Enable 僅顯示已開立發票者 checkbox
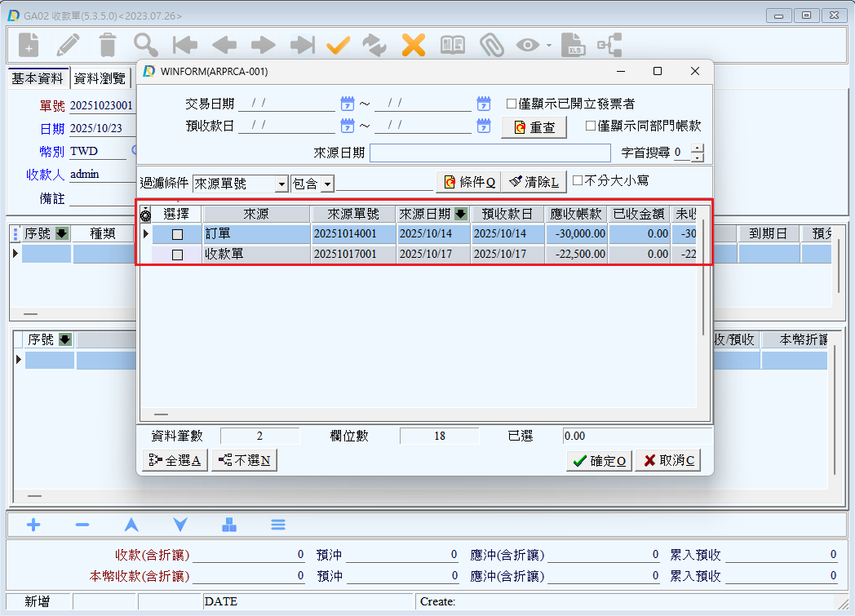Screen dimensions: 855x616 click(512, 104)
